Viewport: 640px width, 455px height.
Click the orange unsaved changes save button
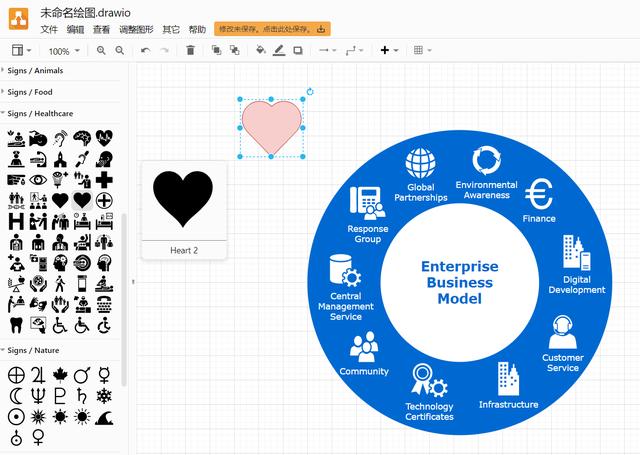(272, 29)
